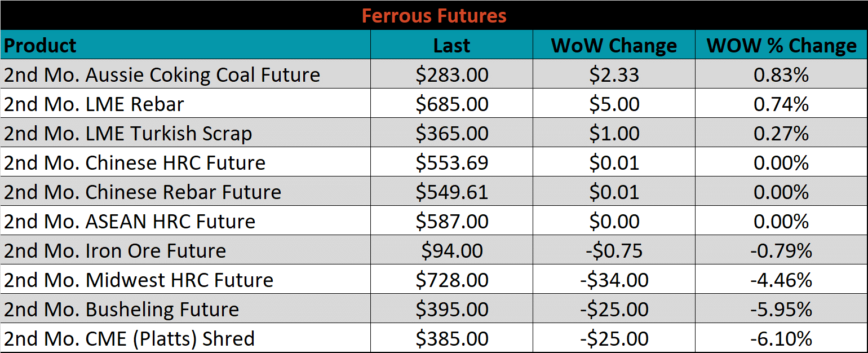The width and height of the screenshot is (868, 353).
Task: Select the Product column header
Action: [x=185, y=45]
